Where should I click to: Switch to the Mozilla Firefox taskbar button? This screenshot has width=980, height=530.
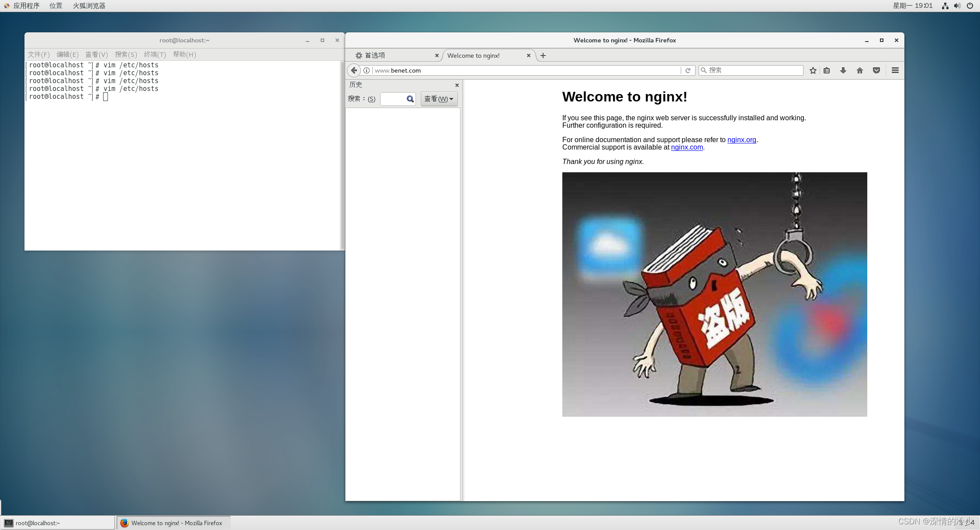[173, 523]
